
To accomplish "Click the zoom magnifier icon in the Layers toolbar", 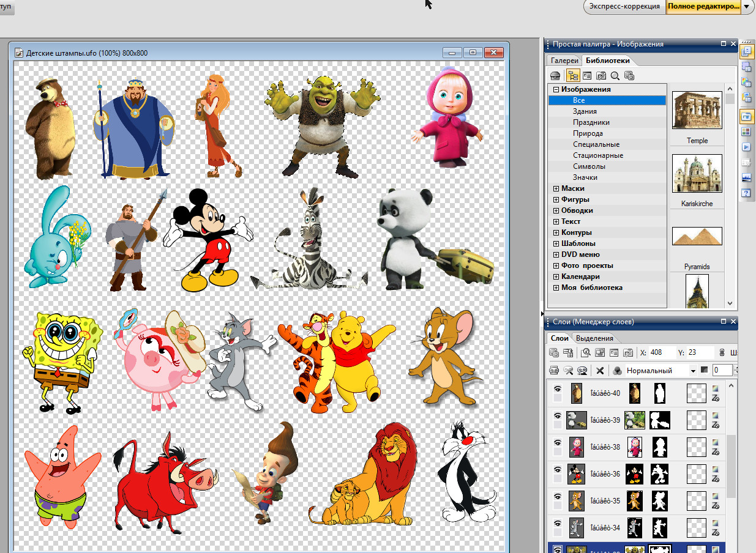I will point(586,352).
